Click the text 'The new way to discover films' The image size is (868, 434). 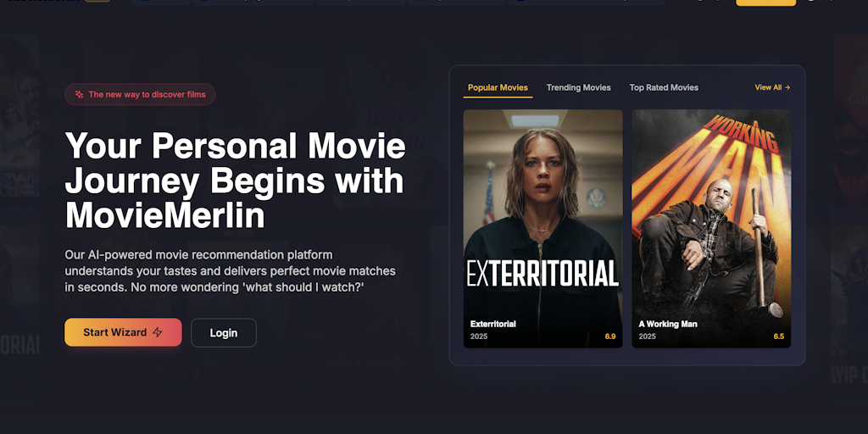[x=147, y=94]
